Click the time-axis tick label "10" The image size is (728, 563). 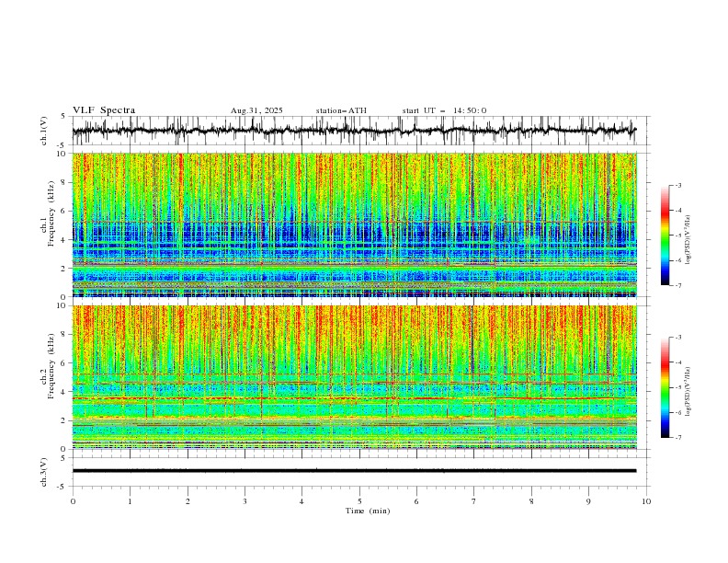point(646,501)
